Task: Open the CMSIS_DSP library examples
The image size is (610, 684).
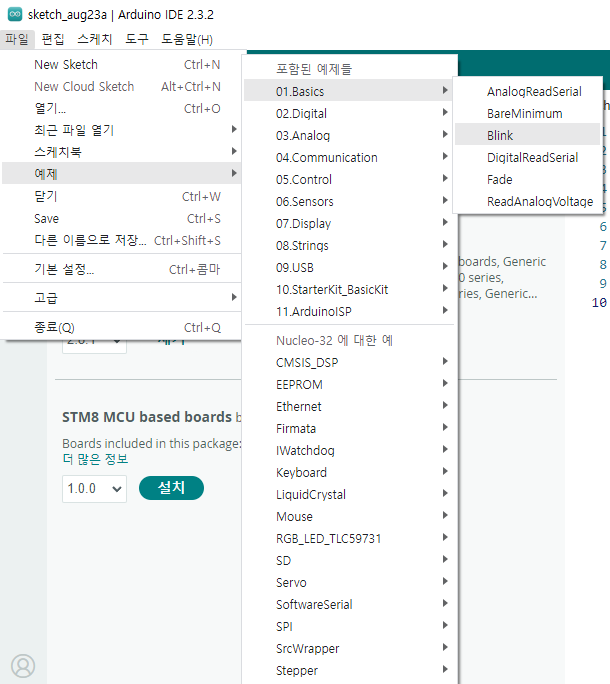Action: click(349, 362)
